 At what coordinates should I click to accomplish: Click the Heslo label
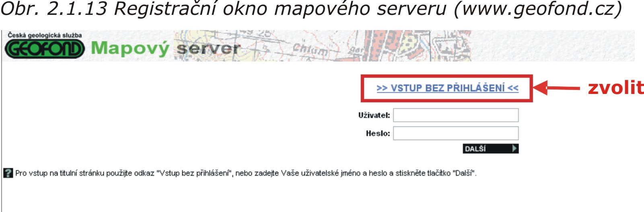(378, 133)
